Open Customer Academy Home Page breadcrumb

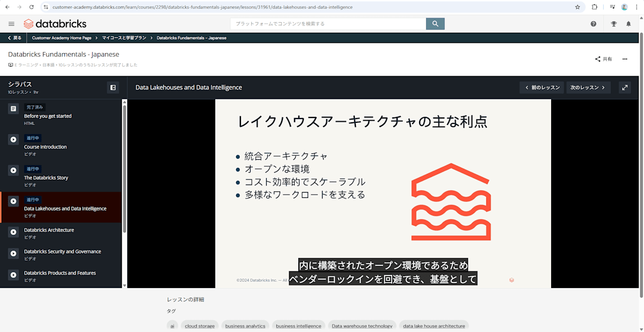(x=62, y=38)
